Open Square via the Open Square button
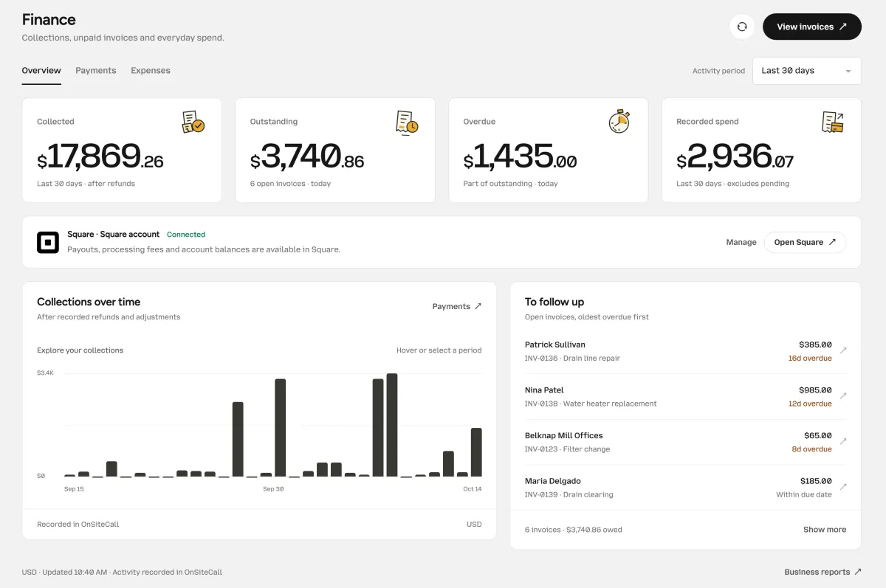This screenshot has height=588, width=886. (805, 242)
